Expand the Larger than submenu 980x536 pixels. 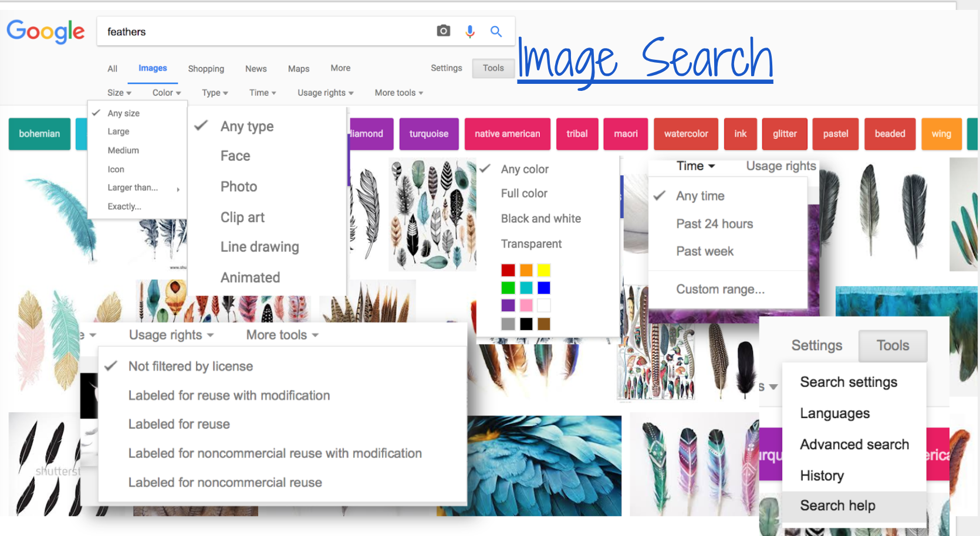133,187
